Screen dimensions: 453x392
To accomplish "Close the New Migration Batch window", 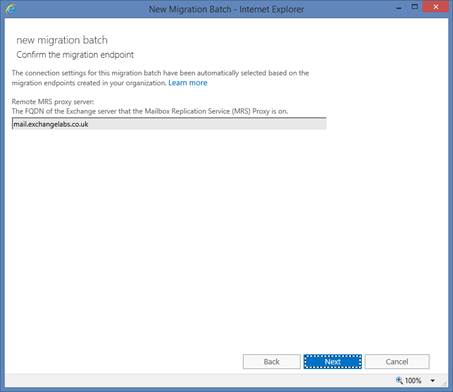I will tap(435, 7).
